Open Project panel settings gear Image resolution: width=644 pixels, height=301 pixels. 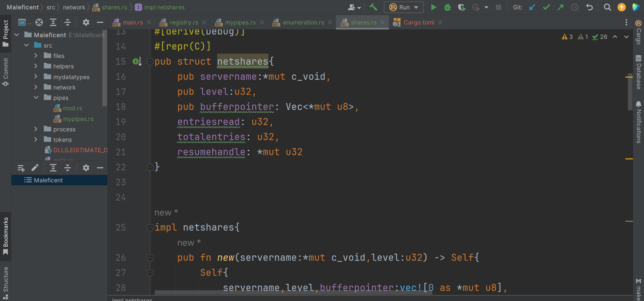86,22
